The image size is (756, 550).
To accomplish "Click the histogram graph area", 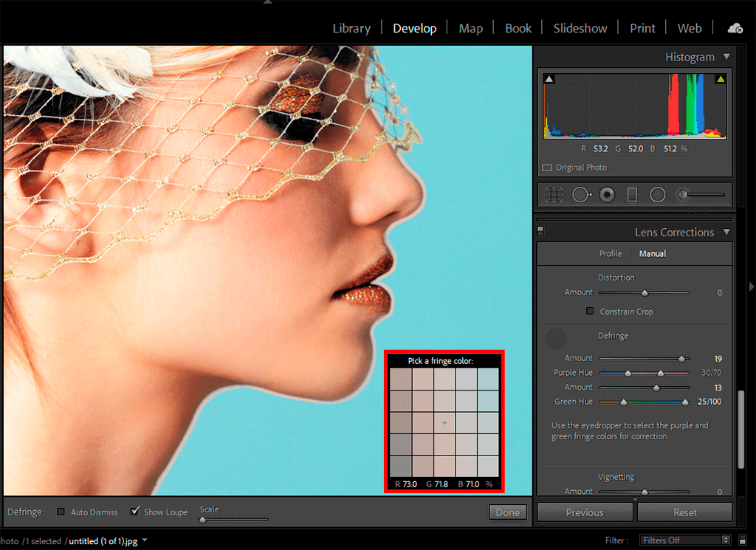I will click(634, 106).
